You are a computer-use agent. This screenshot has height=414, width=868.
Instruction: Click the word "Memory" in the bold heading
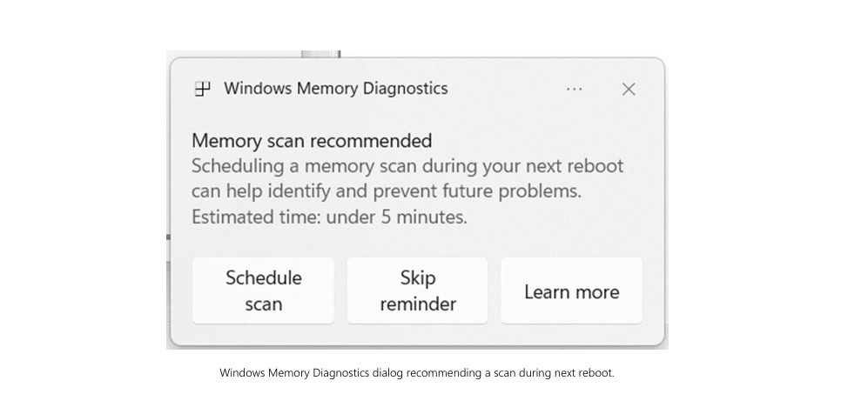220,141
